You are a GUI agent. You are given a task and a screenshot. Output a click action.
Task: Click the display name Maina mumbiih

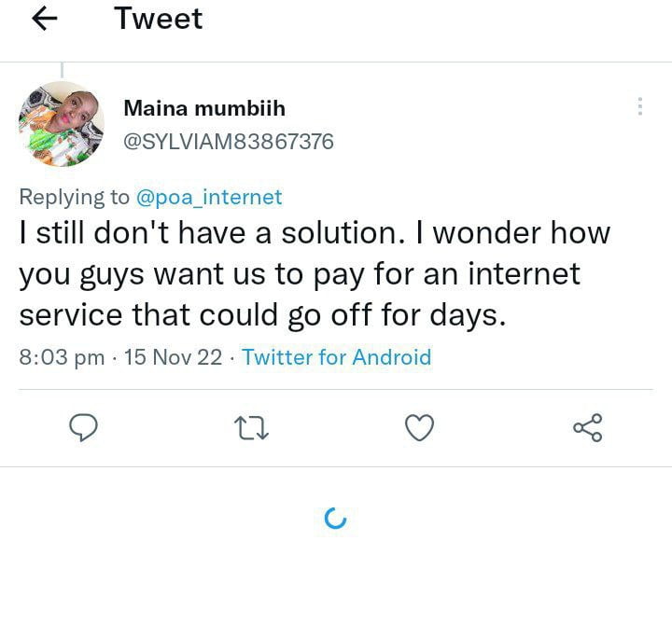(x=204, y=108)
